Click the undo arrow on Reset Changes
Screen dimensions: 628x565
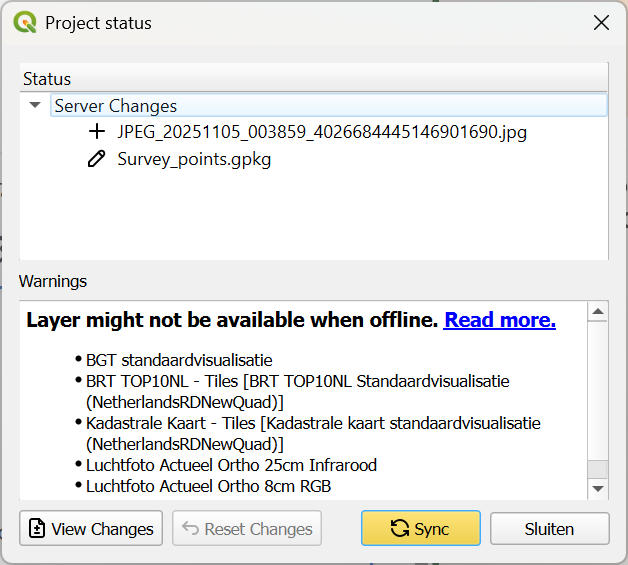coord(190,529)
